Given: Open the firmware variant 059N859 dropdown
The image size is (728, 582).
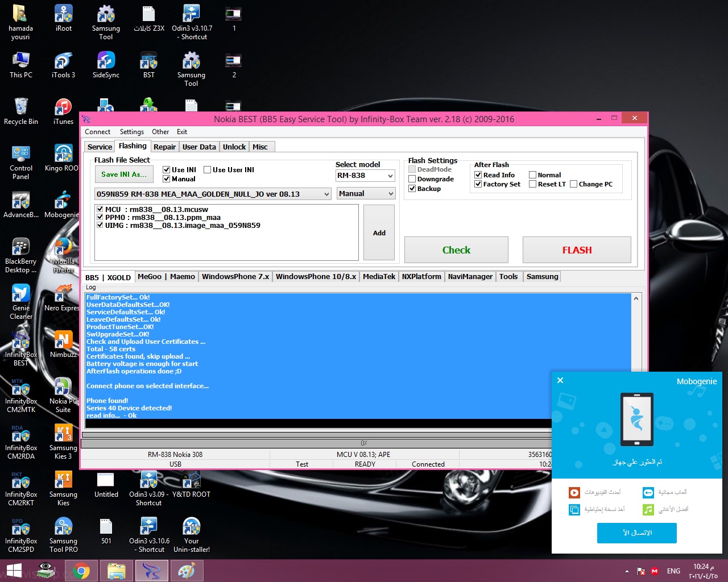Looking at the screenshot, I should (x=213, y=194).
